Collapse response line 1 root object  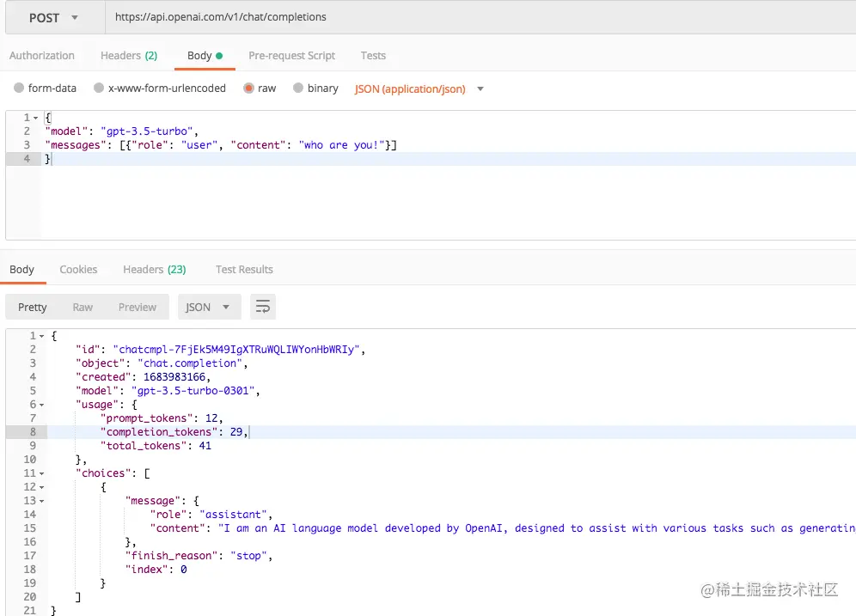[x=41, y=336]
